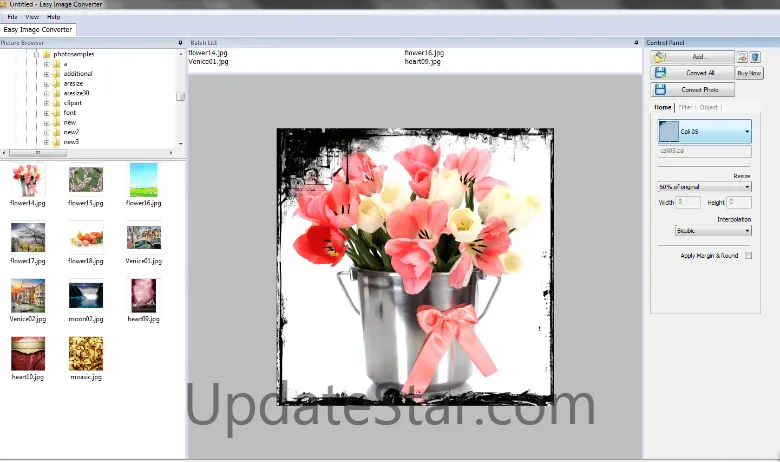Select the photosamples folder icon

coord(47,54)
